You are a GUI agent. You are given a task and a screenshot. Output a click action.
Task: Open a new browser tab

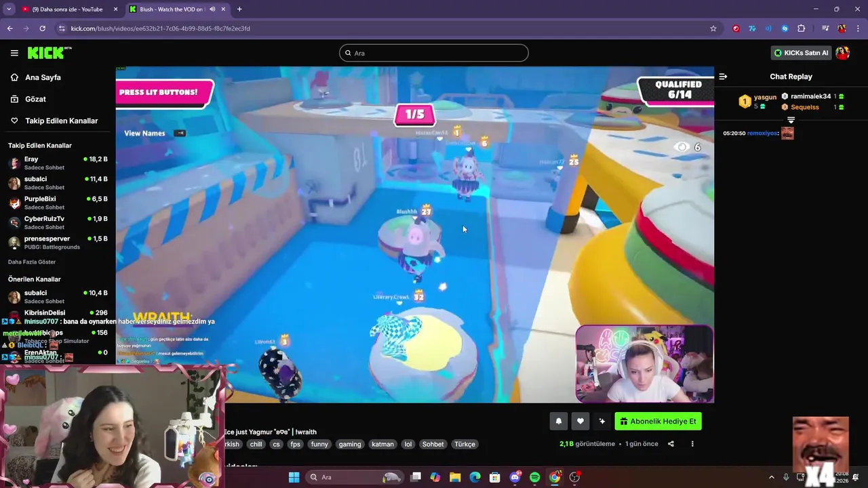[x=239, y=9]
